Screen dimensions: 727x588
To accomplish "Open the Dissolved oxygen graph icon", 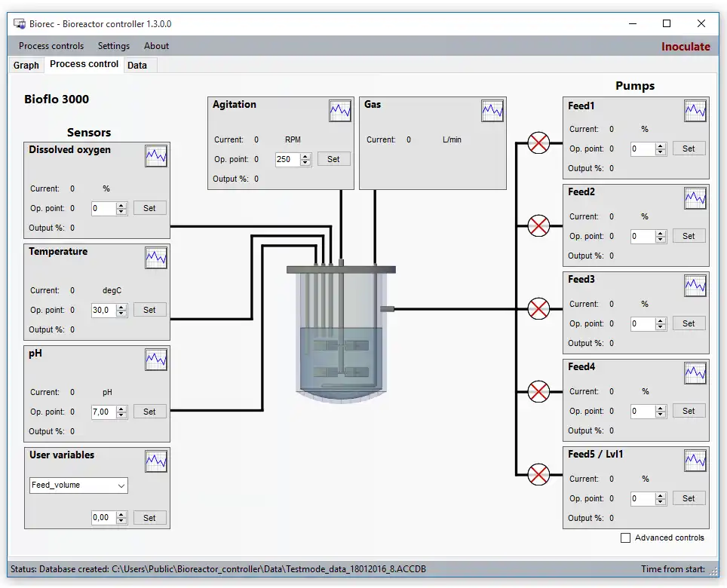I will [156, 156].
